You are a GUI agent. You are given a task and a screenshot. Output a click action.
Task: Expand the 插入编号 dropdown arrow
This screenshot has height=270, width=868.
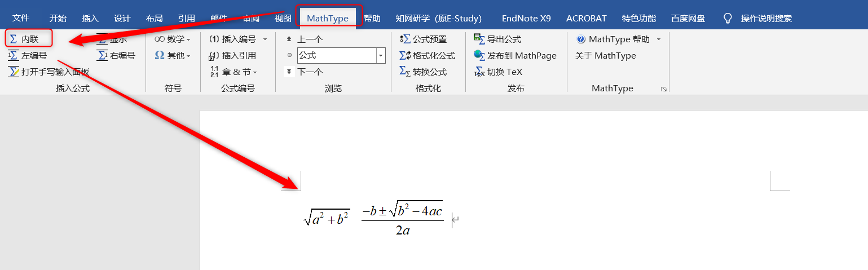[x=265, y=39]
